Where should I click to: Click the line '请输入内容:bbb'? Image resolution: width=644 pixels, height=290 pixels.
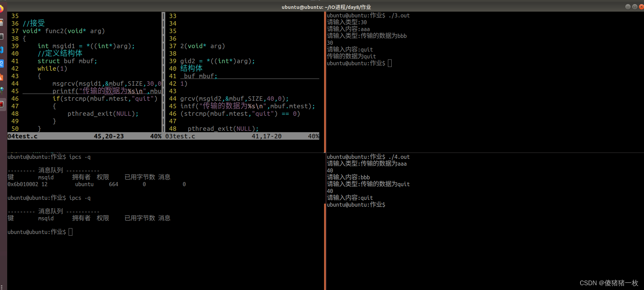point(348,177)
